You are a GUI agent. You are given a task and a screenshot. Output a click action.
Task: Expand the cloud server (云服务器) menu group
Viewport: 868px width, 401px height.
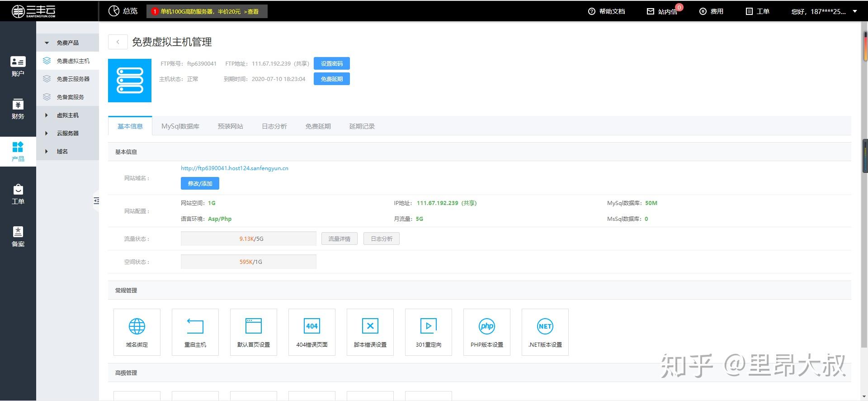point(46,133)
